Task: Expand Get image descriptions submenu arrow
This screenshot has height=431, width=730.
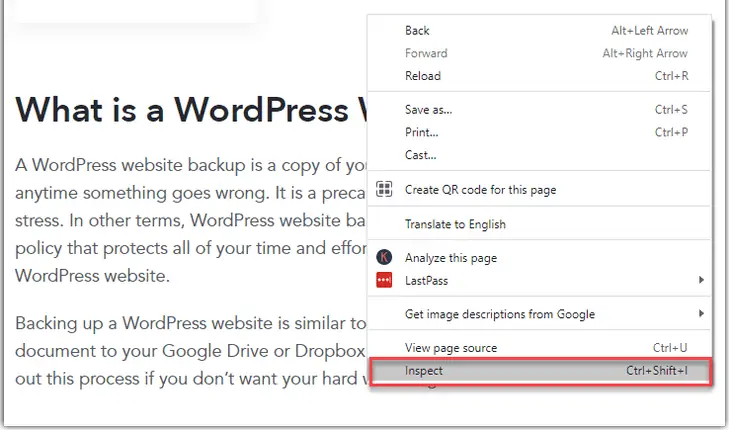Action: click(x=701, y=313)
